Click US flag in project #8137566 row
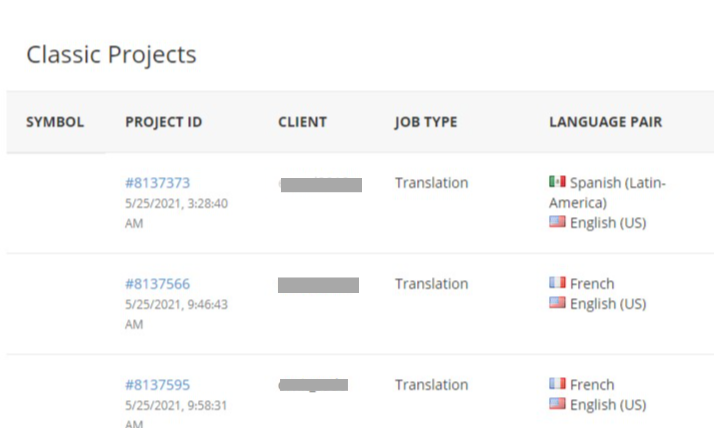Screen dimensions: 714x428 (x=557, y=303)
